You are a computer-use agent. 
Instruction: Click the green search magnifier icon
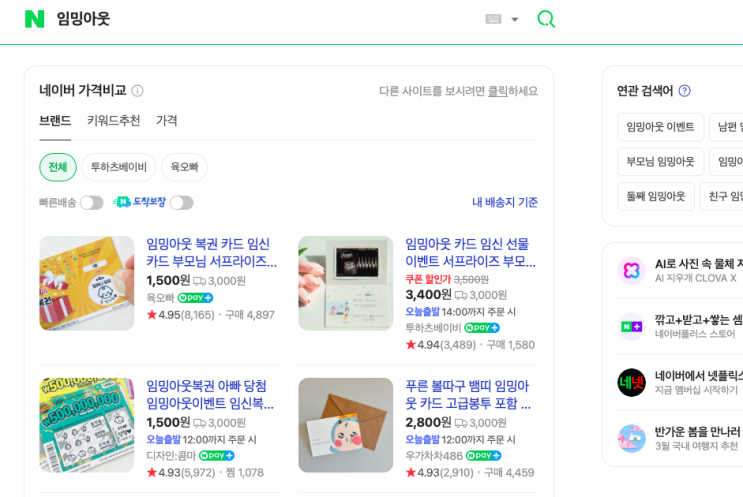point(546,19)
